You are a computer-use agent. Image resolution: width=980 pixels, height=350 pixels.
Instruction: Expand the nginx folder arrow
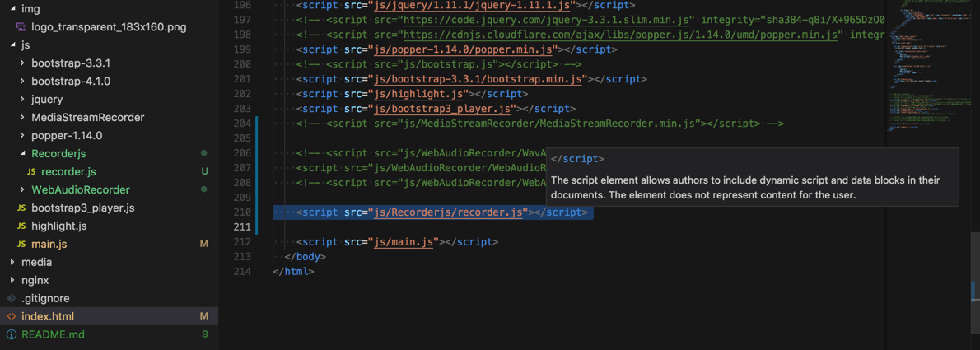pos(12,280)
